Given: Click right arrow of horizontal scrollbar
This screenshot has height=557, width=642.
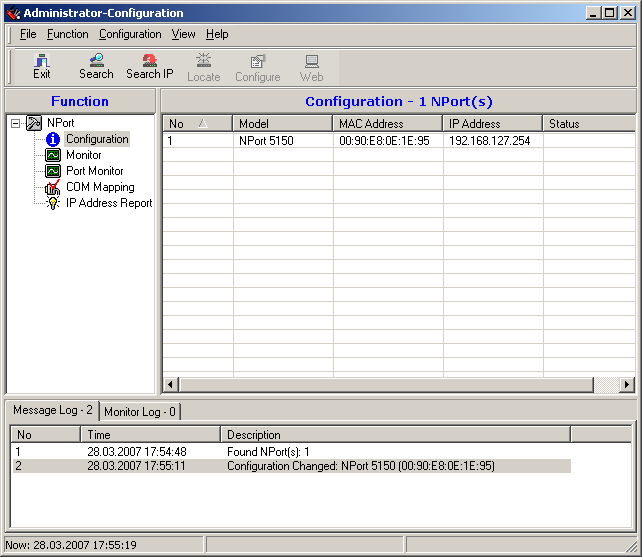Looking at the screenshot, I should [x=627, y=385].
